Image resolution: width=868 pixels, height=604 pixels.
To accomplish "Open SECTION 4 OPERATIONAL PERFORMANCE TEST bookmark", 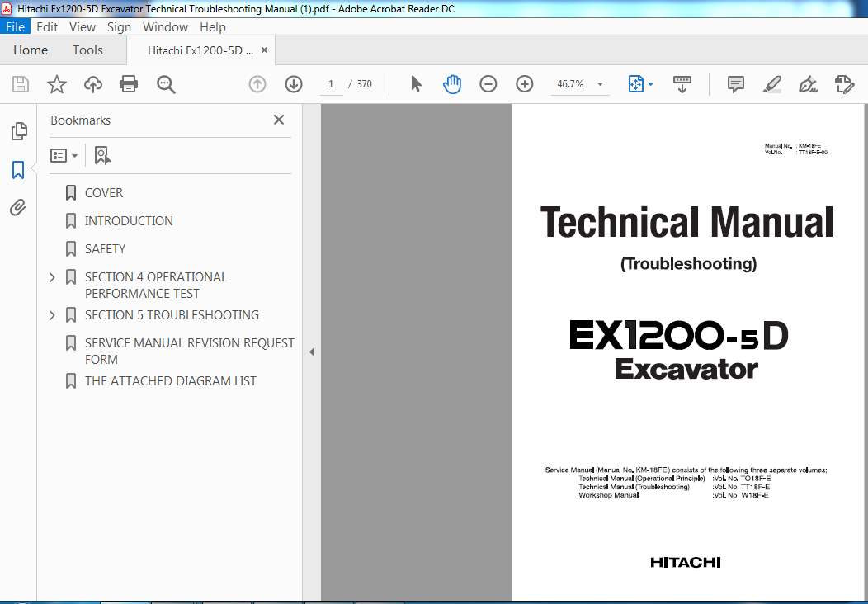I will click(x=156, y=285).
